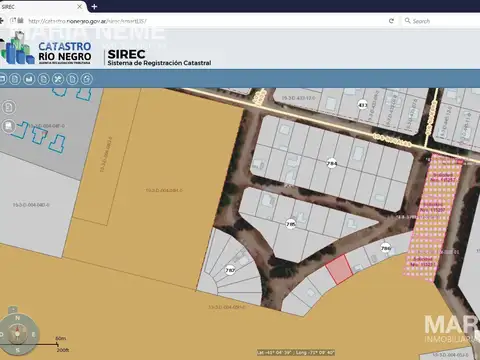480x360 pixels.
Task: Select the SIREC browser tab
Action: [x=40, y=7]
